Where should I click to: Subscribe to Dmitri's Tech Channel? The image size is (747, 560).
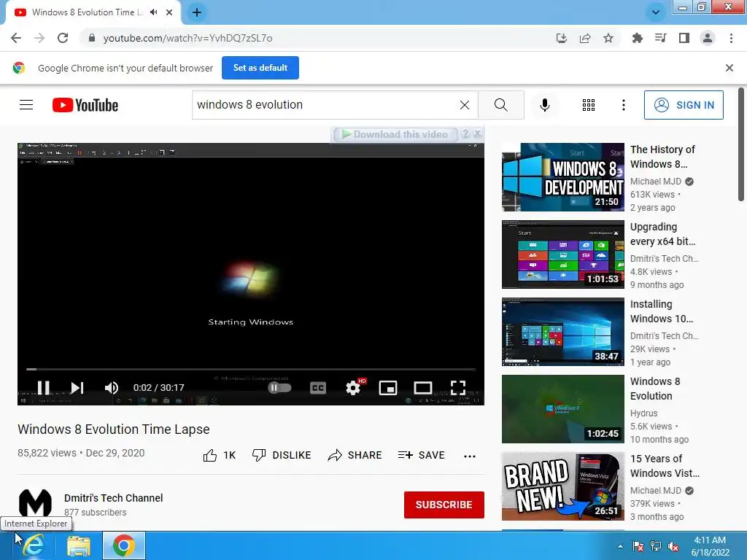click(444, 505)
